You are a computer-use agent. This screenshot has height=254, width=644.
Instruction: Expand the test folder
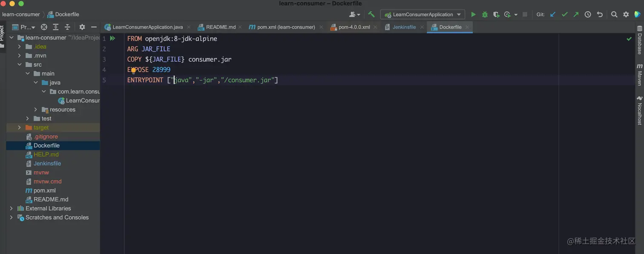point(28,118)
